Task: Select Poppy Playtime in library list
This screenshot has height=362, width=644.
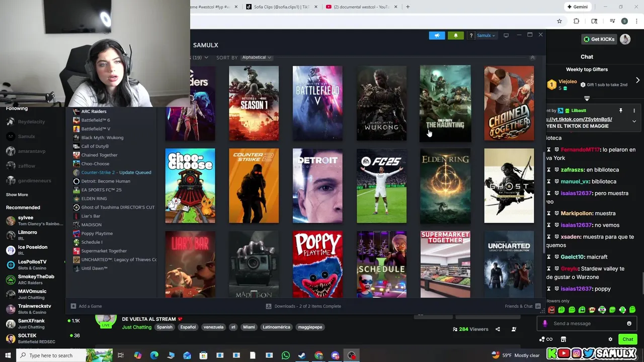Action: pyautogui.click(x=97, y=233)
